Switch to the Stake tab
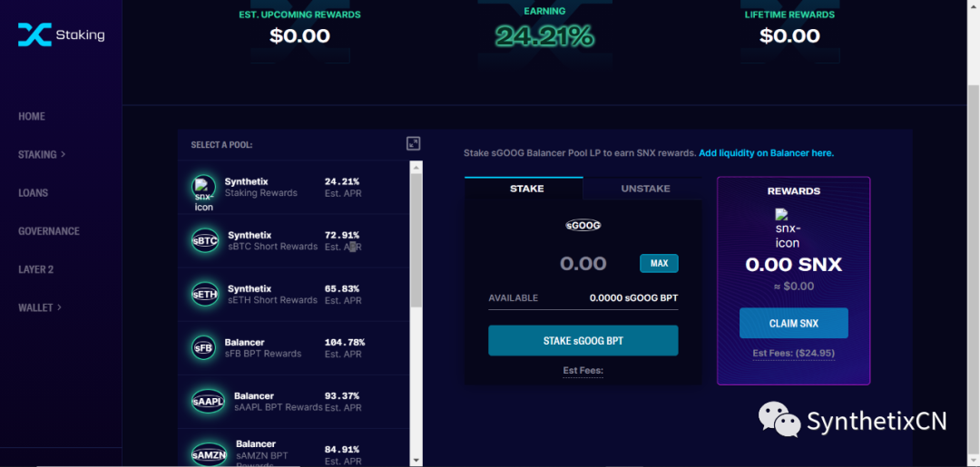 tap(526, 189)
